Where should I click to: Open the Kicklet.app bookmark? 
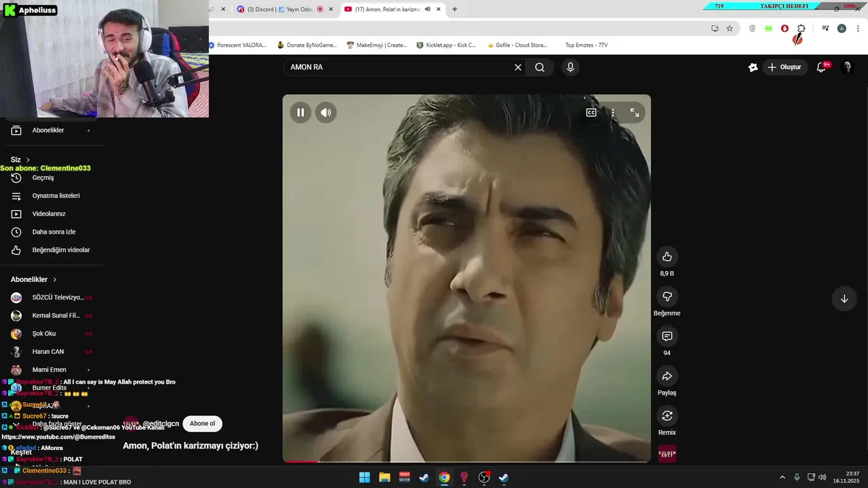[x=446, y=45]
